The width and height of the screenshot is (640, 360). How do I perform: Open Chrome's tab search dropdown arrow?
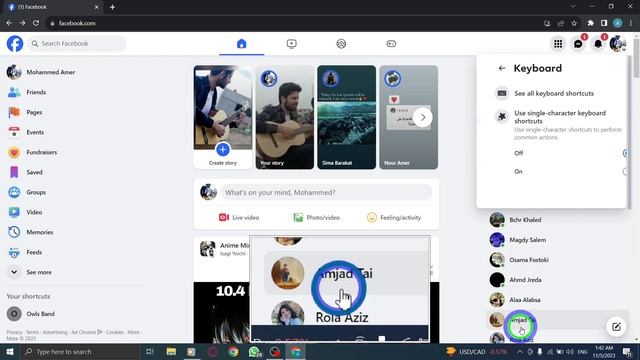point(573,7)
